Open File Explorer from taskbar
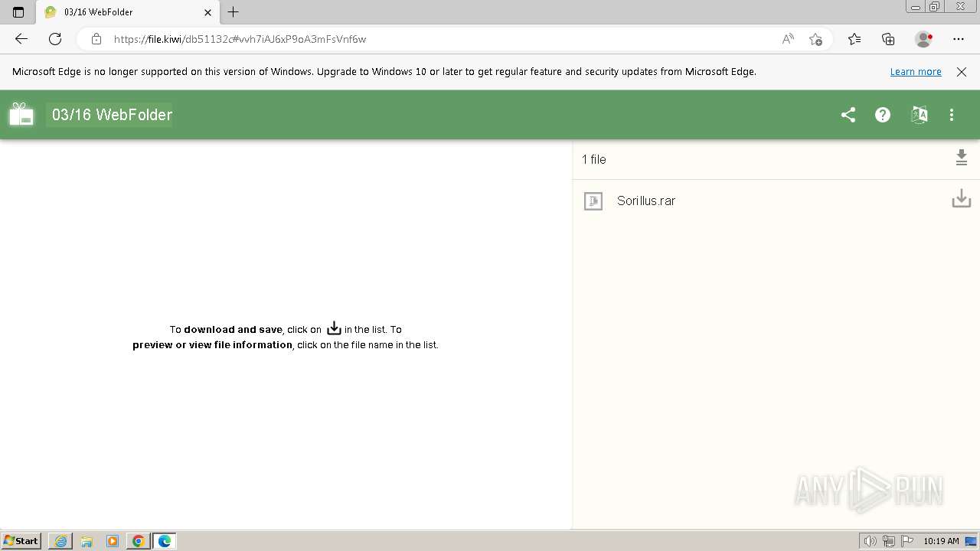980x551 pixels. coord(87,541)
